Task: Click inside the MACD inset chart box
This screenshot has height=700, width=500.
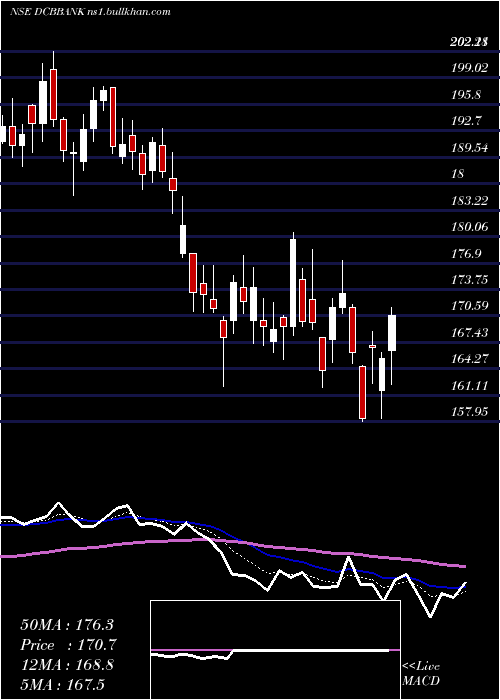Action: tap(275, 650)
